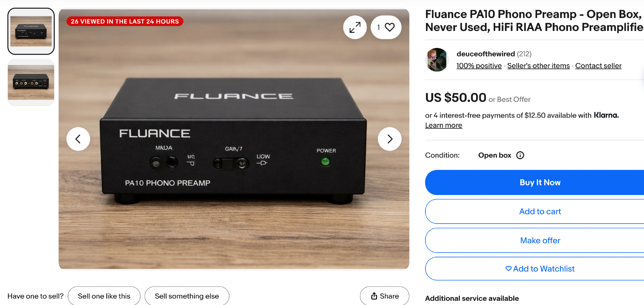
Task: Open deuceofthewired seller profile name
Action: [x=486, y=54]
